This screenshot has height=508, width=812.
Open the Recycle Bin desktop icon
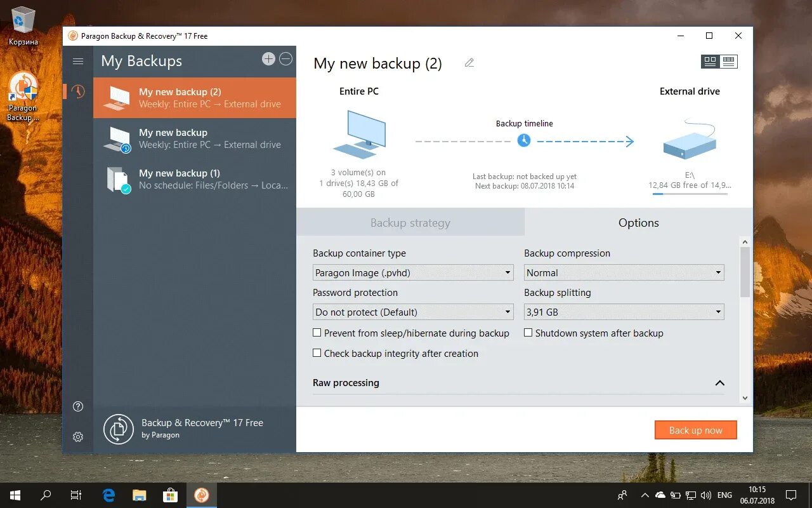coord(23,26)
